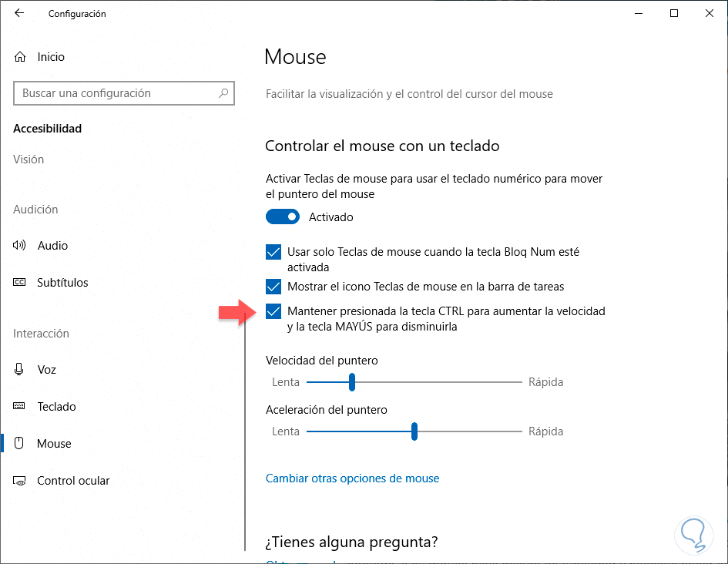Disable the Teclas de mouse toggle

(x=283, y=217)
